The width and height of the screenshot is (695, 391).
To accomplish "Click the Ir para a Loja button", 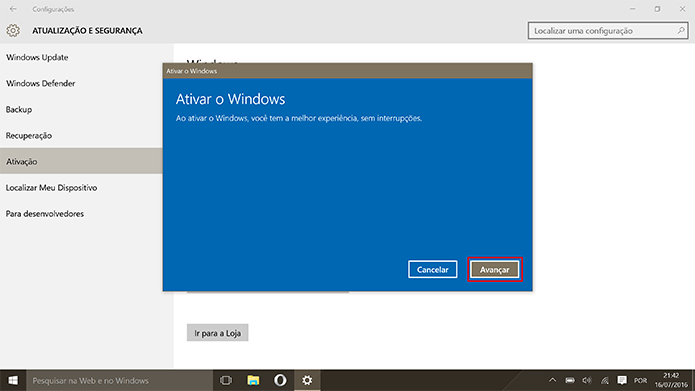I will point(218,333).
